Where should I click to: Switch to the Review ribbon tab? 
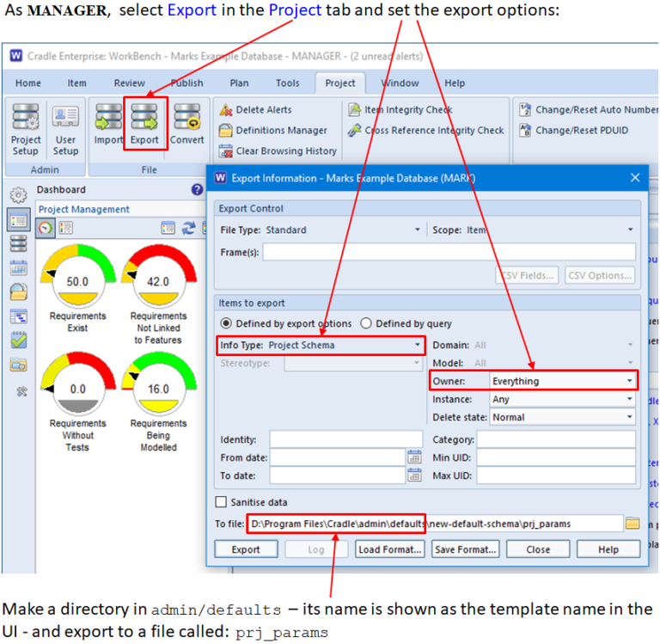[129, 83]
